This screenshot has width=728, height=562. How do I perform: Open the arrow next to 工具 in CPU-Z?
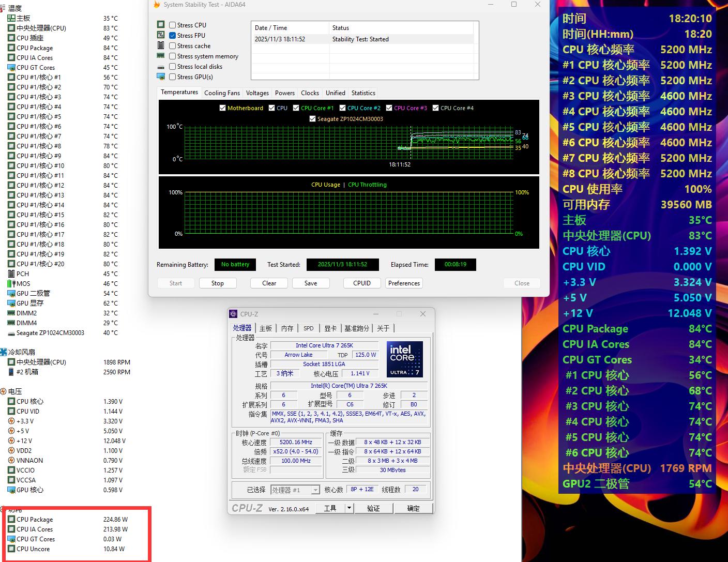tap(349, 508)
